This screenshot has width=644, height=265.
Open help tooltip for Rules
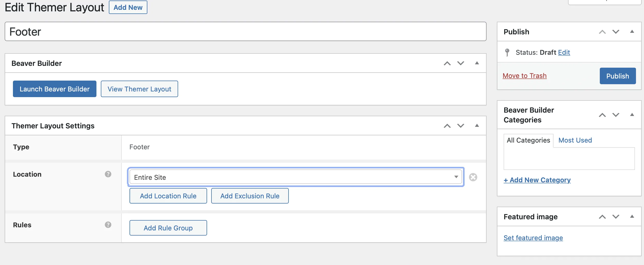[x=108, y=225]
